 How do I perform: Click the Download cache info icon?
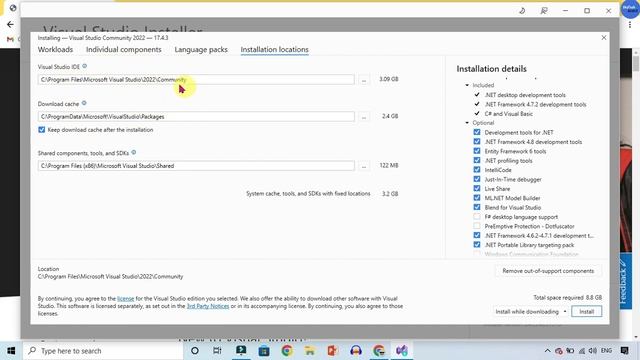pos(84,103)
